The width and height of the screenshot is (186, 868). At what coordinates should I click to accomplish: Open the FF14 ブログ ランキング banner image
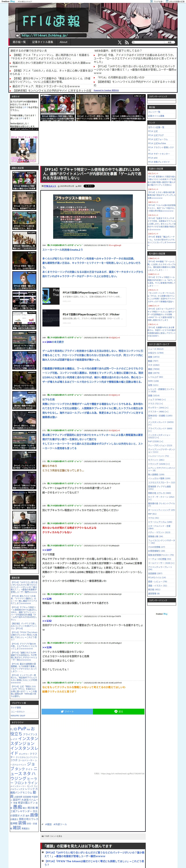click(x=24, y=151)
